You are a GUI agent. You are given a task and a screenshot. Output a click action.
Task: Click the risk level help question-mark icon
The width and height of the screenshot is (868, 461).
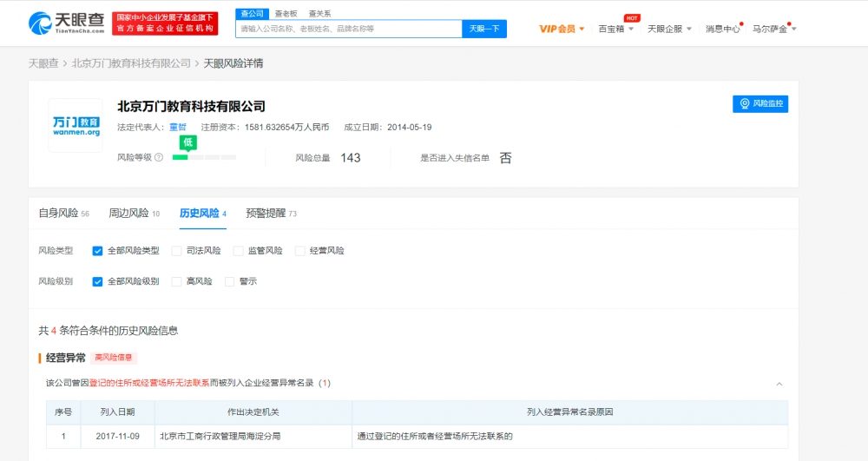tap(159, 158)
